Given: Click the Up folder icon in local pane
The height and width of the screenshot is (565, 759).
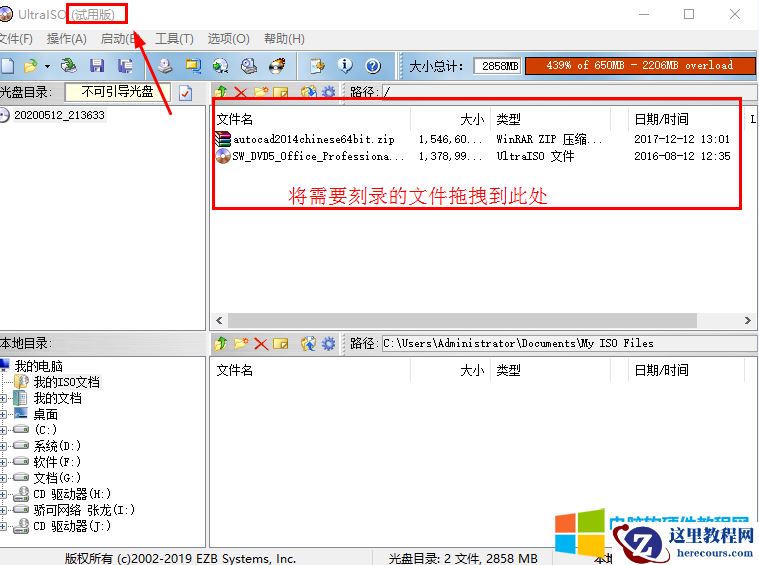Looking at the screenshot, I should pos(221,343).
